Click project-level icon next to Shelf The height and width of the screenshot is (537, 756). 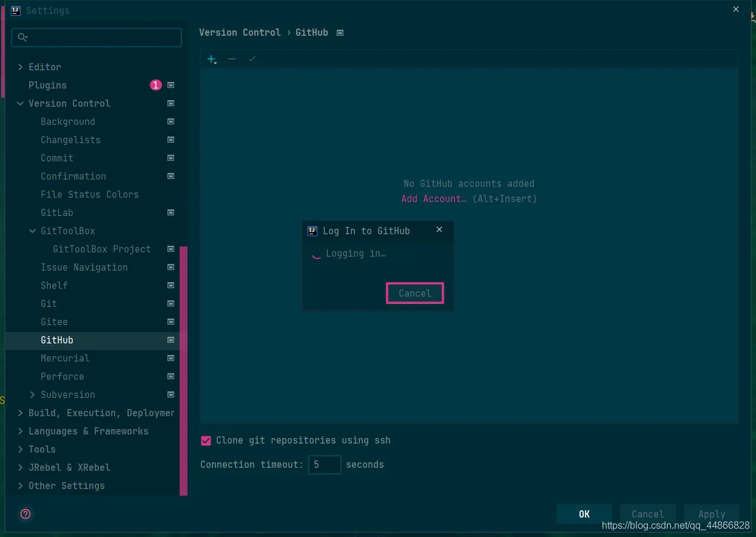171,286
